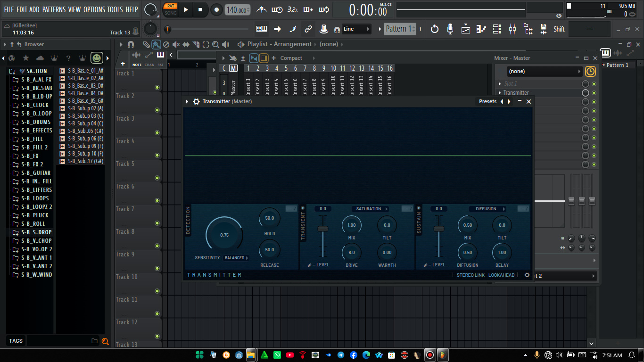This screenshot has width=644, height=362.
Task: Open the Telegram taskbar icon
Action: click(341, 355)
